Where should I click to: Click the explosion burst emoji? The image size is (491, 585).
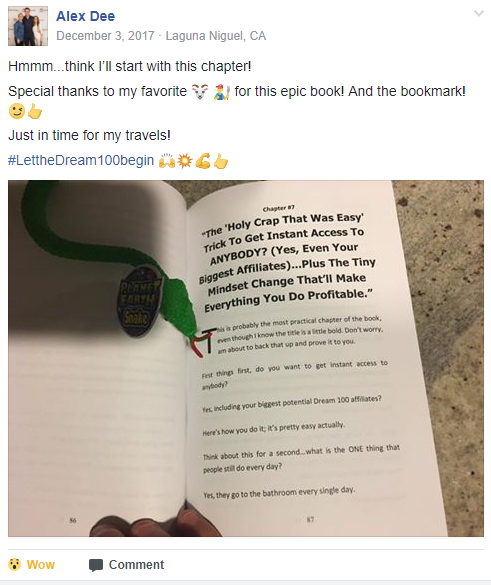185,161
